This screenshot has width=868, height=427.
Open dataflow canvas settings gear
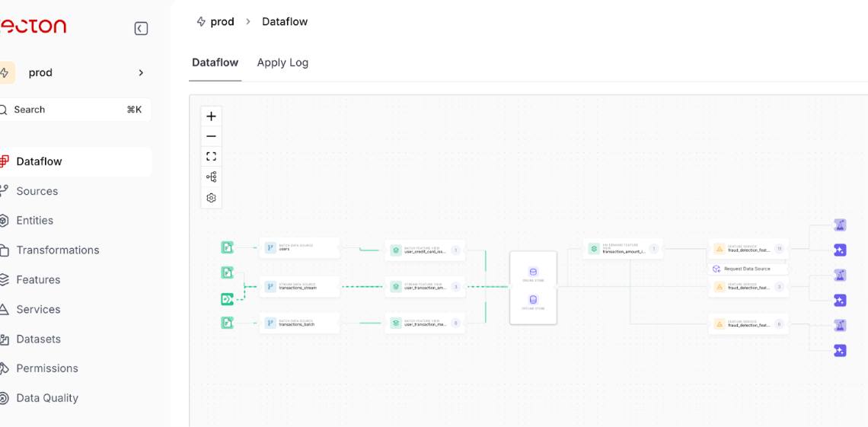coord(211,198)
